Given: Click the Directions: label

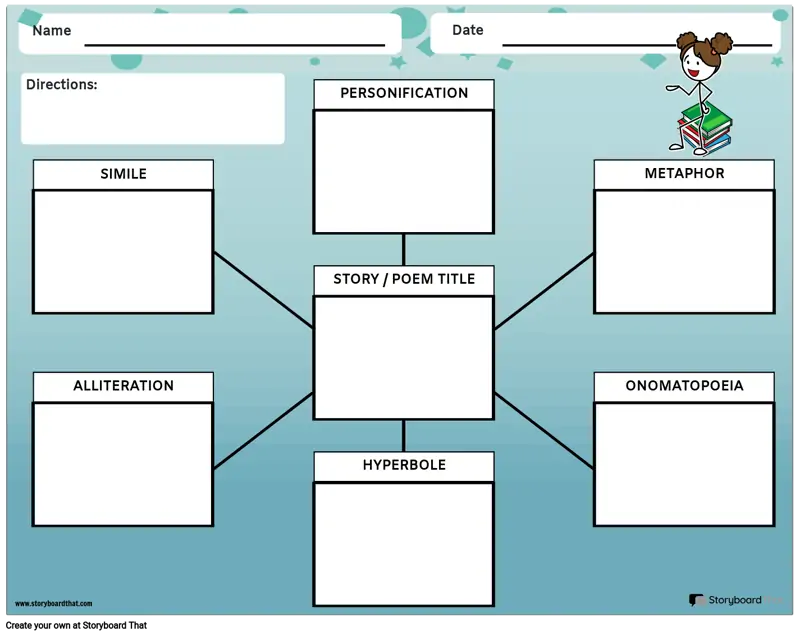Looking at the screenshot, I should 61,84.
